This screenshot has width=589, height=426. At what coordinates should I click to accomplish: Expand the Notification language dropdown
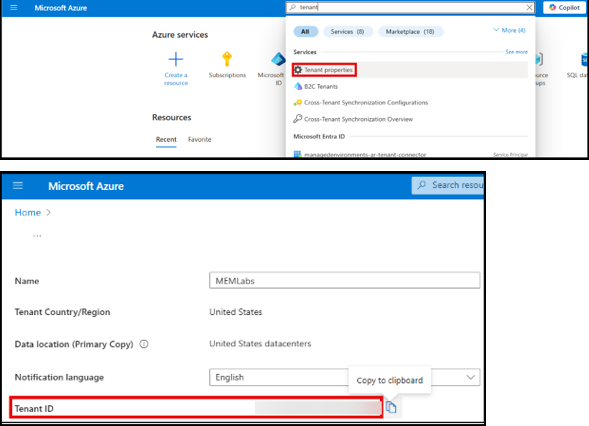point(470,377)
